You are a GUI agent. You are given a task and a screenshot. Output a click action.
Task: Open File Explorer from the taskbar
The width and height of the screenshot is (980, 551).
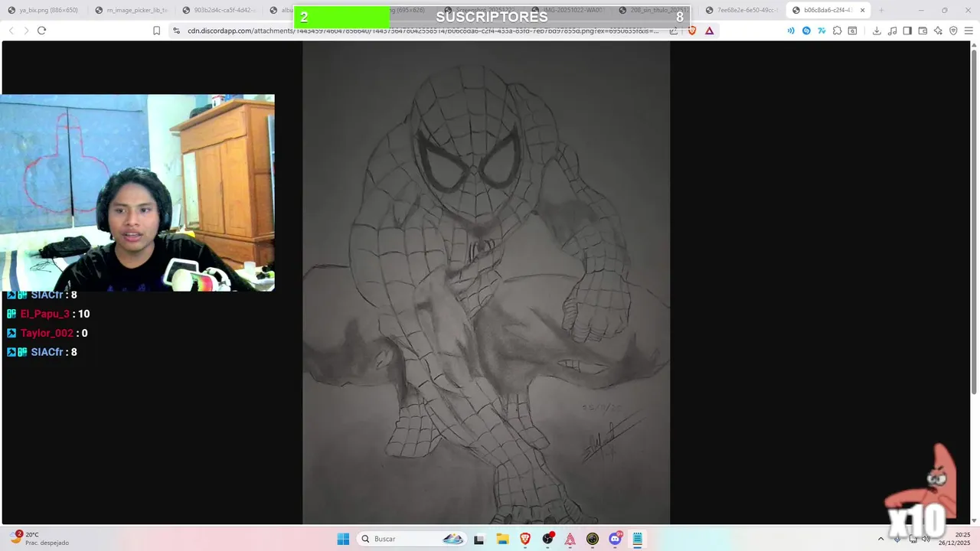502,539
